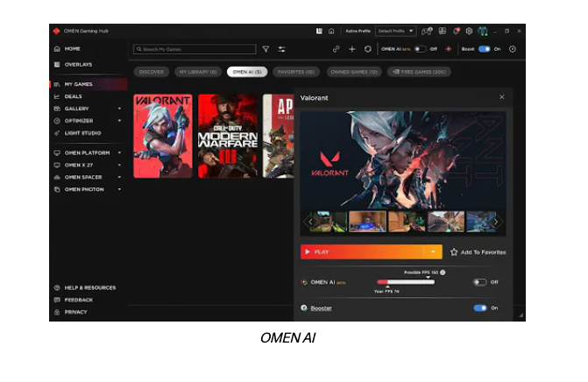Open the Booster link
This screenshot has height=382, width=588.
[x=322, y=308]
